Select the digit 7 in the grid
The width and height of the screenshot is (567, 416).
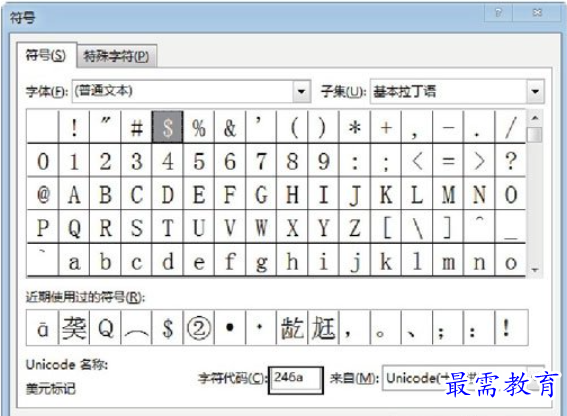pyautogui.click(x=261, y=161)
